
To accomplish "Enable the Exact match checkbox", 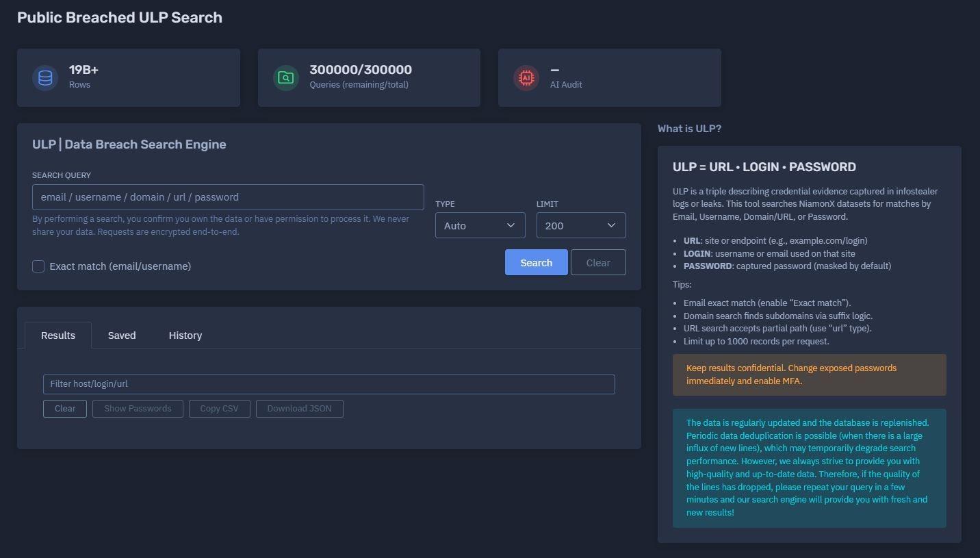I will pos(38,266).
